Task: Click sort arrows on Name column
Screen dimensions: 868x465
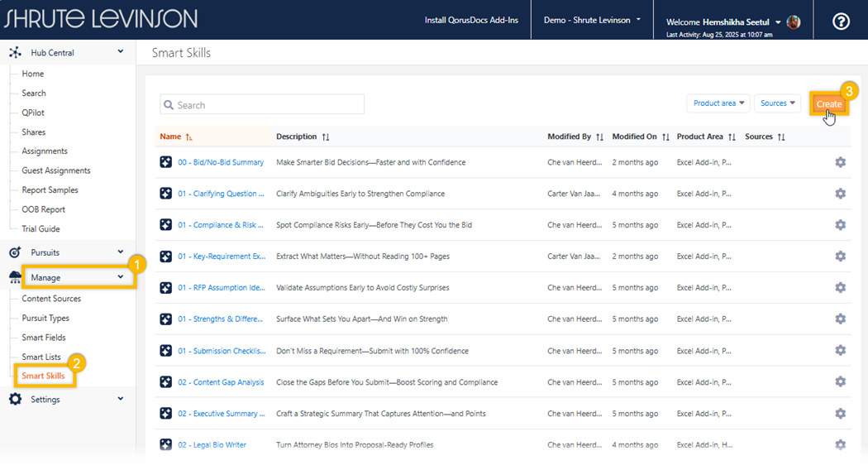Action: [189, 137]
